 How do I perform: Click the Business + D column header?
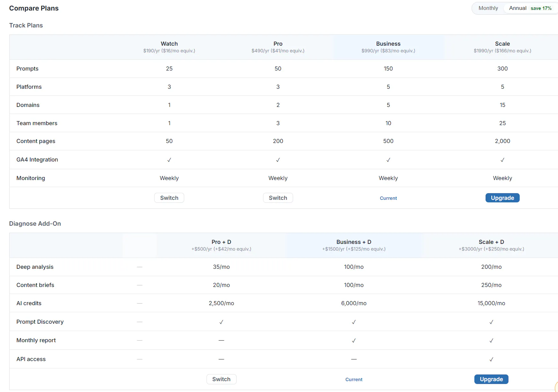tap(354, 242)
